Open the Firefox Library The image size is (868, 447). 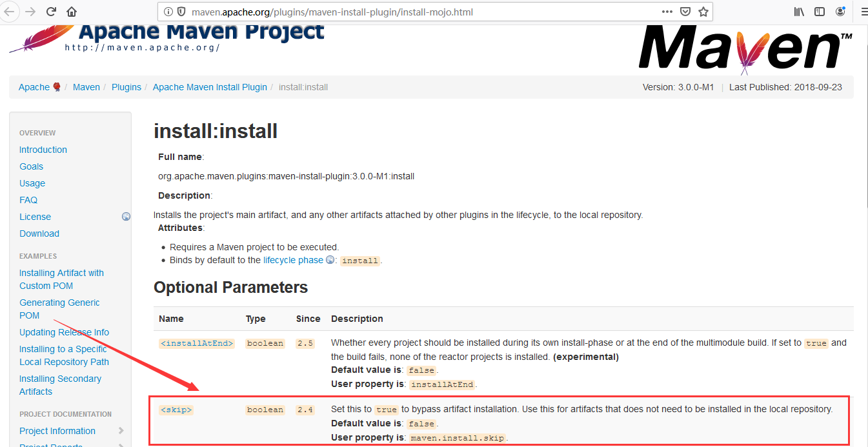[x=799, y=12]
